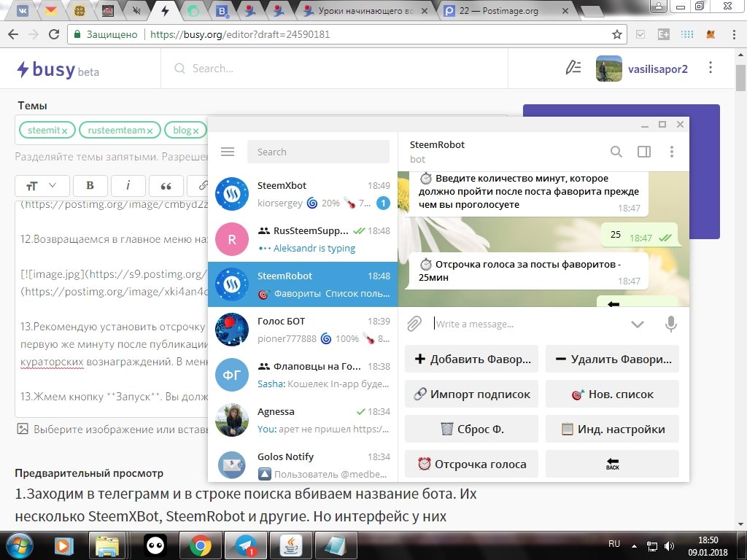
Task: Click the busy logo in header
Action: click(x=58, y=69)
